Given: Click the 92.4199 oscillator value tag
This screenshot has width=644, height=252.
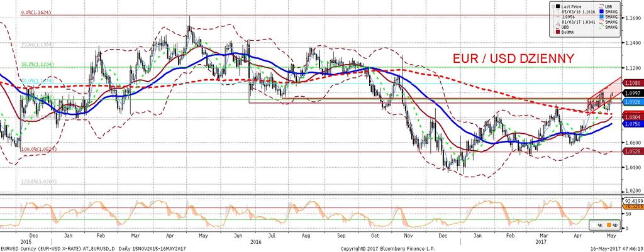Looking at the screenshot, I should pos(633,202).
